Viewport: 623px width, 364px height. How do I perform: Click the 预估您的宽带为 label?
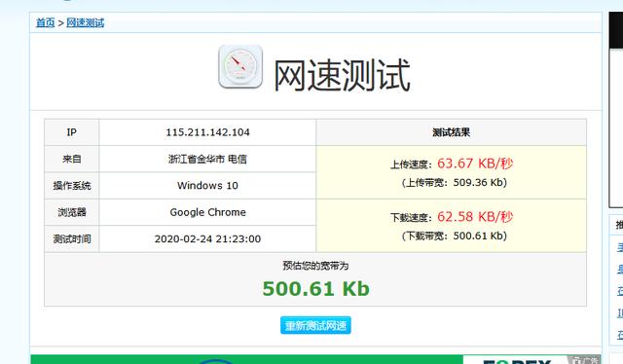315,266
